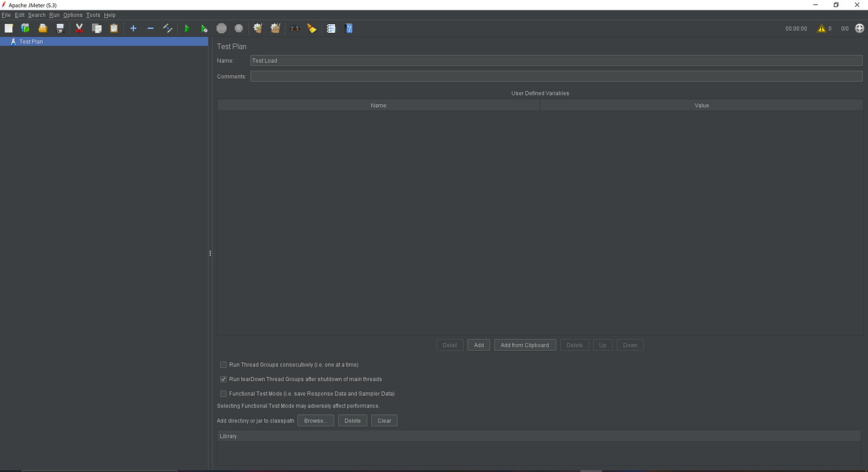Click the Library list header
The width and height of the screenshot is (868, 472).
(x=540, y=436)
